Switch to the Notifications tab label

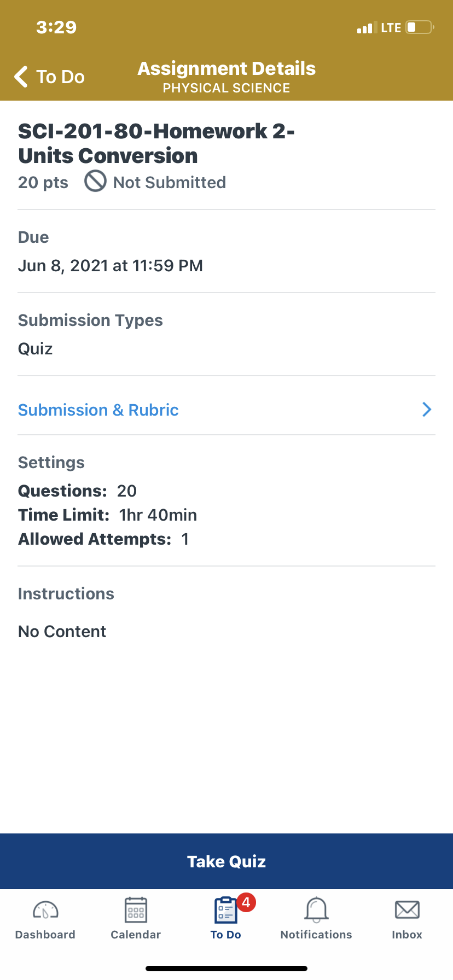click(x=316, y=935)
